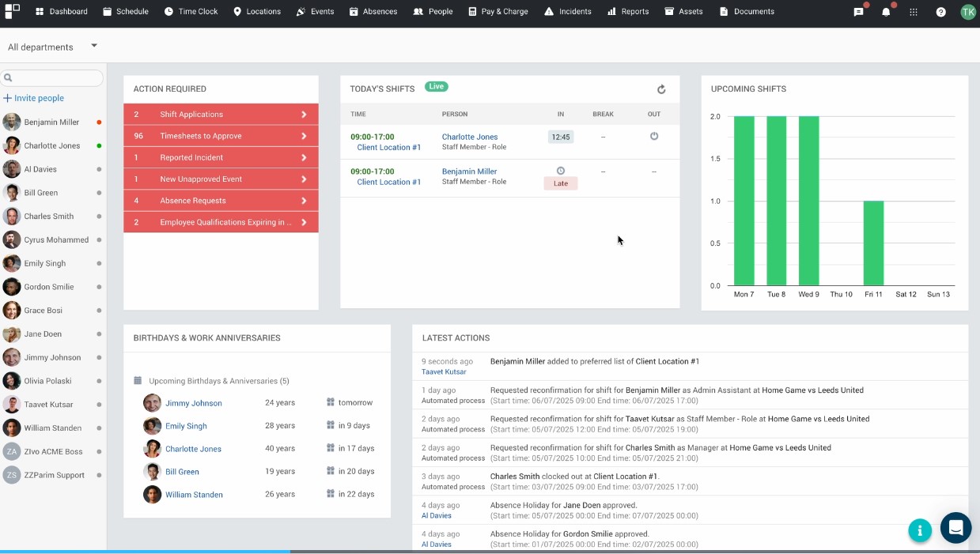Image resolution: width=980 pixels, height=554 pixels.
Task: Click the calendar icon beside Upcoming Birthdays & Anniversaries
Action: point(138,380)
